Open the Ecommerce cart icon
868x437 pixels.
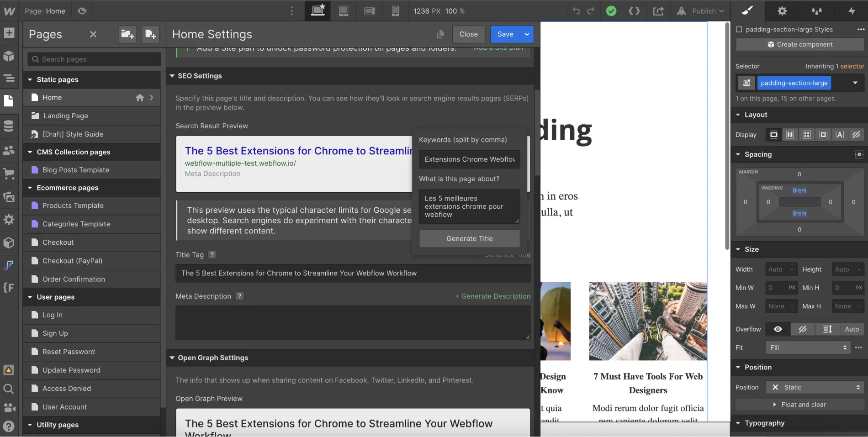coord(9,174)
